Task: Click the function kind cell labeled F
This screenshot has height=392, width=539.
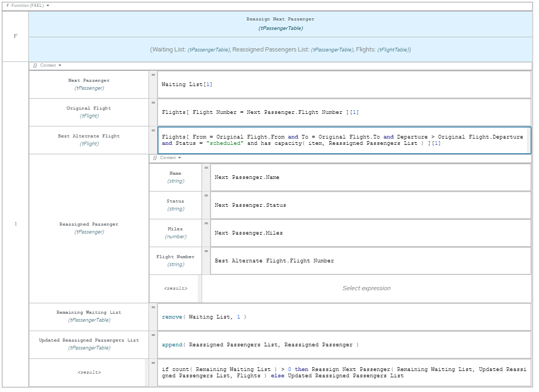Action: (15, 36)
